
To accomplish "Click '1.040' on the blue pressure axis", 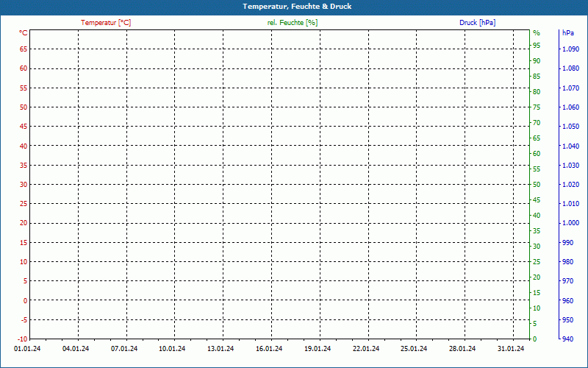I will [x=571, y=146].
